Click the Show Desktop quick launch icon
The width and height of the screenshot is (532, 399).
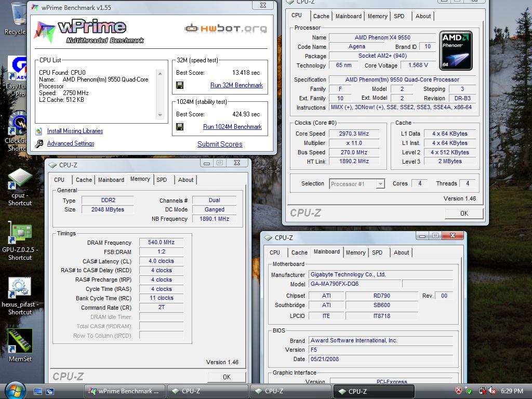pos(37,391)
